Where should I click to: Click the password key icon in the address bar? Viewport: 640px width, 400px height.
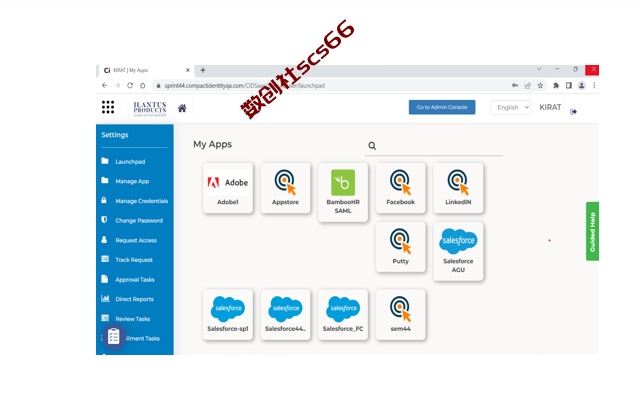(x=515, y=85)
